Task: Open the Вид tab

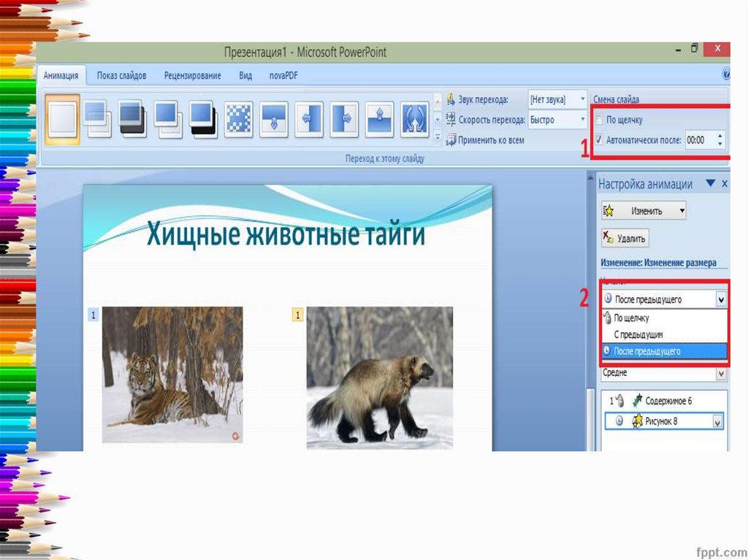Action: [x=245, y=75]
